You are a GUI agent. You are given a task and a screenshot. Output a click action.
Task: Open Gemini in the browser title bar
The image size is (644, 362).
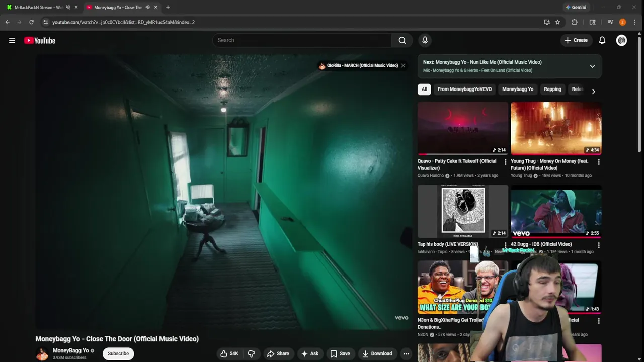pos(576,7)
